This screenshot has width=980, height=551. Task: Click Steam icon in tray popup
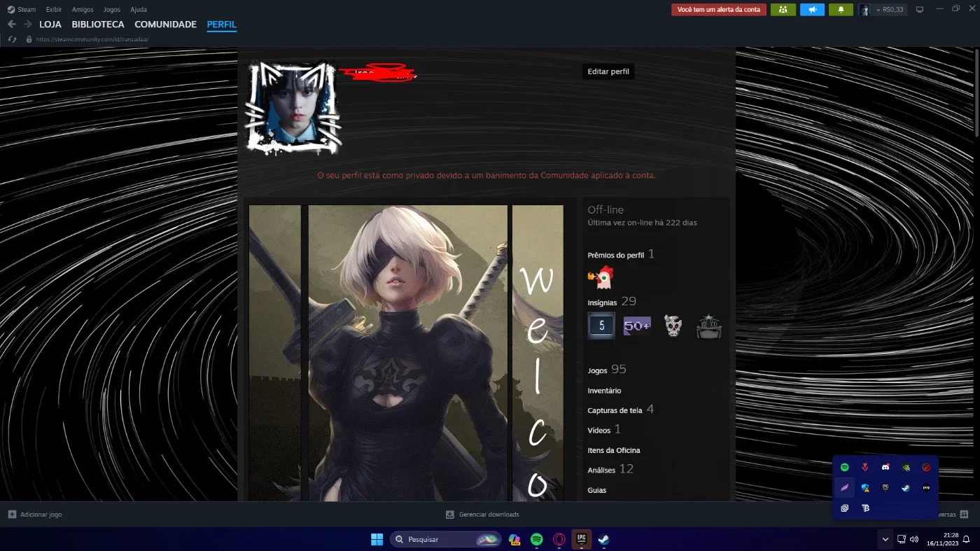point(906,487)
